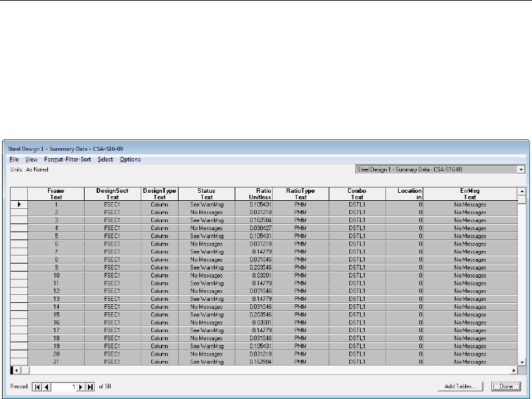Click DesignType Column cell in row 12

point(159,291)
